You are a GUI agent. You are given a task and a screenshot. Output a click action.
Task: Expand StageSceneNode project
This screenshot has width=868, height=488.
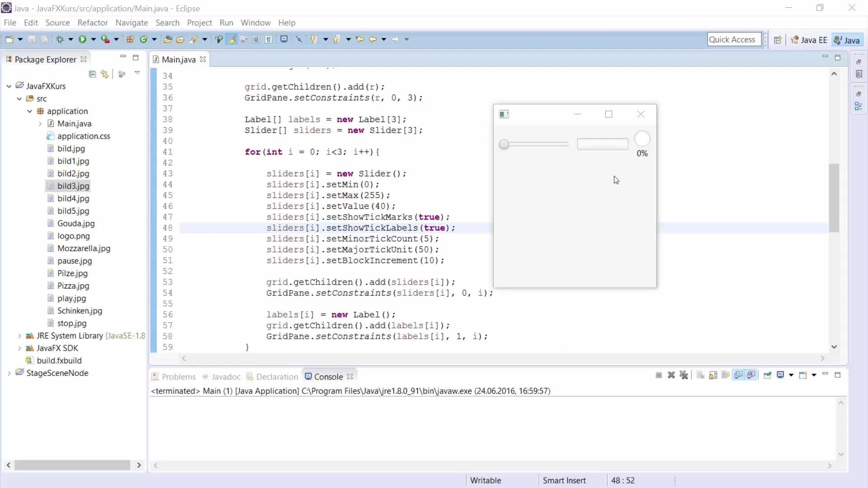[x=9, y=373]
